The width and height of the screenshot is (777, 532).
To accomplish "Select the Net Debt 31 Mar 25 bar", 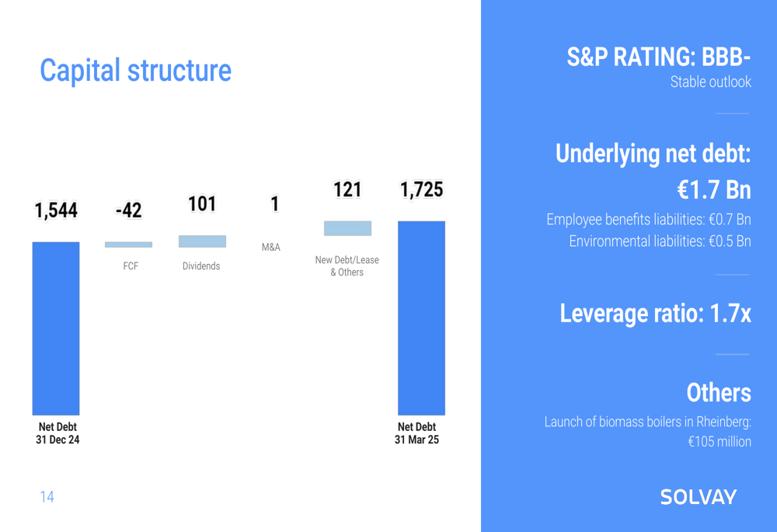I will coord(421,318).
